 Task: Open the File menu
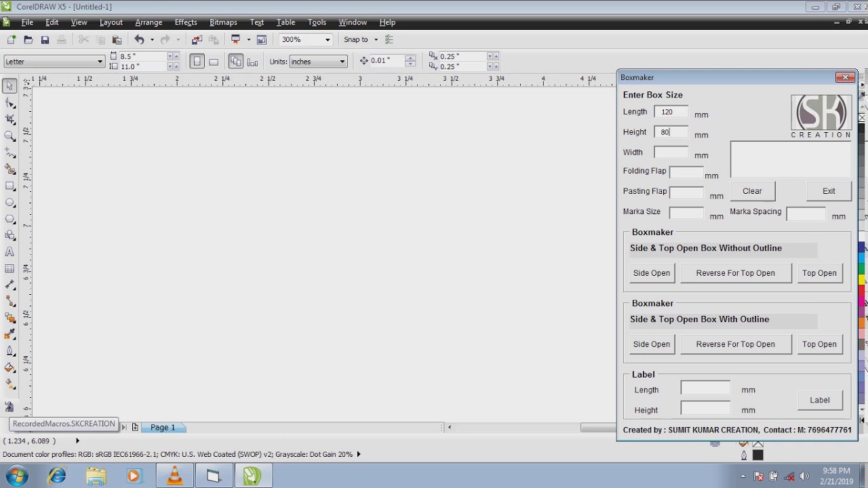pyautogui.click(x=27, y=22)
